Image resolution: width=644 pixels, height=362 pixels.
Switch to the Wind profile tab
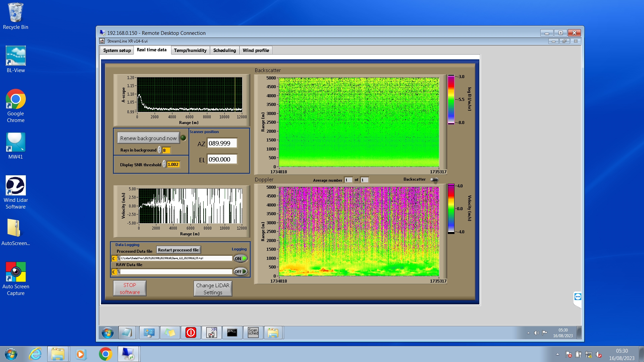(256, 50)
